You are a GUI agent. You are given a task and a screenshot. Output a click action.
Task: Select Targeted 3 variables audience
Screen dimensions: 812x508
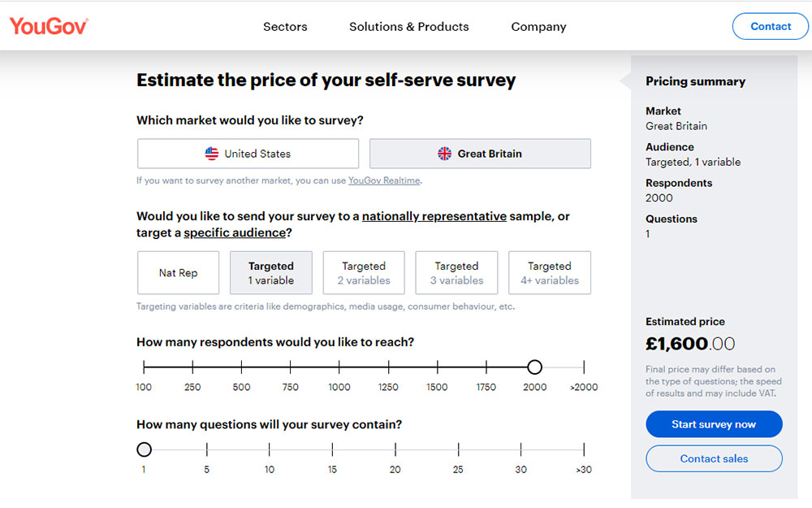click(x=456, y=273)
